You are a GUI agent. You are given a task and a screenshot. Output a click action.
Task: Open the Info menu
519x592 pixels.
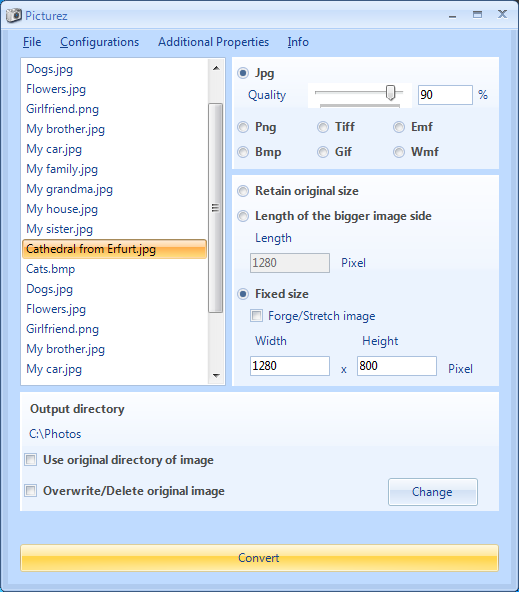click(x=298, y=42)
